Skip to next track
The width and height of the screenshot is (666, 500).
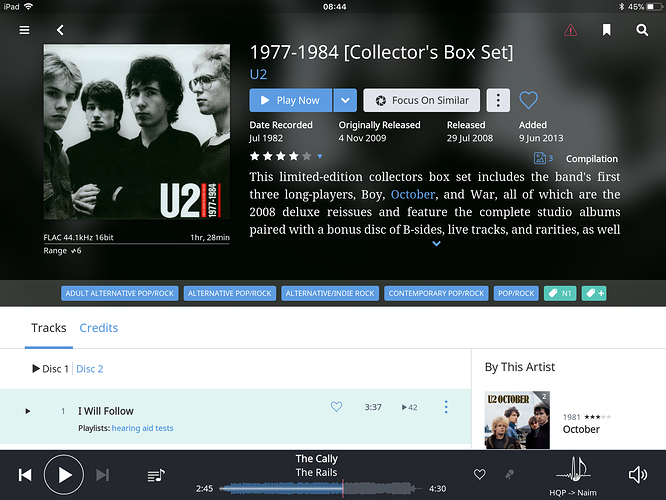102,475
